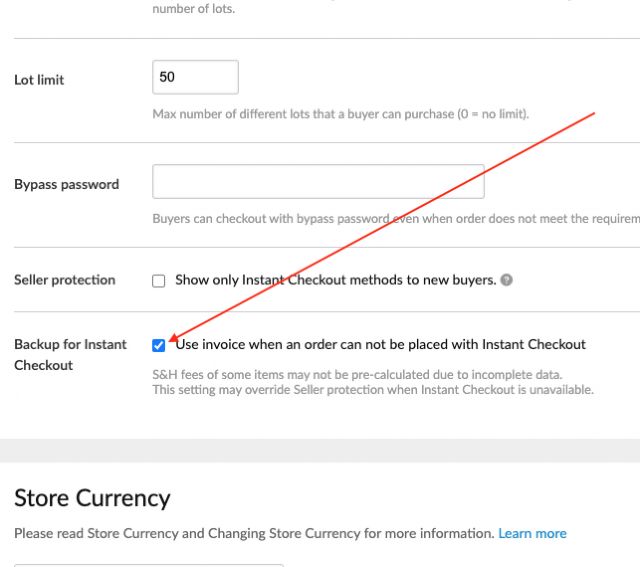Uncheck the Backup for Instant Checkout checkbox
The width and height of the screenshot is (640, 567).
pos(158,345)
